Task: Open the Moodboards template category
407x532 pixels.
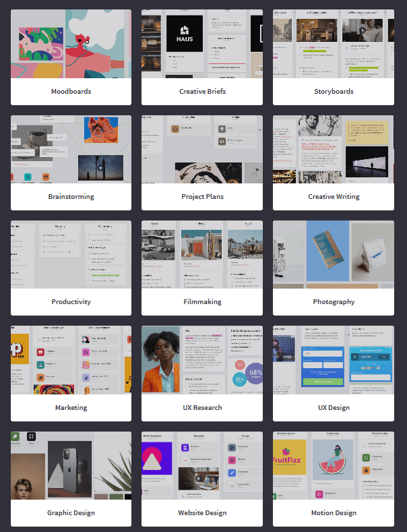Action: tap(71, 57)
